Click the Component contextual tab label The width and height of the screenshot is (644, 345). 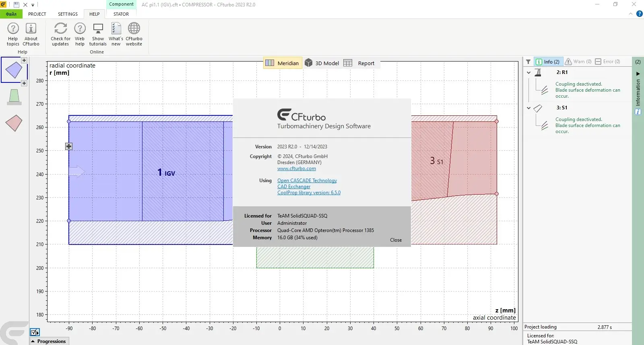[121, 4]
